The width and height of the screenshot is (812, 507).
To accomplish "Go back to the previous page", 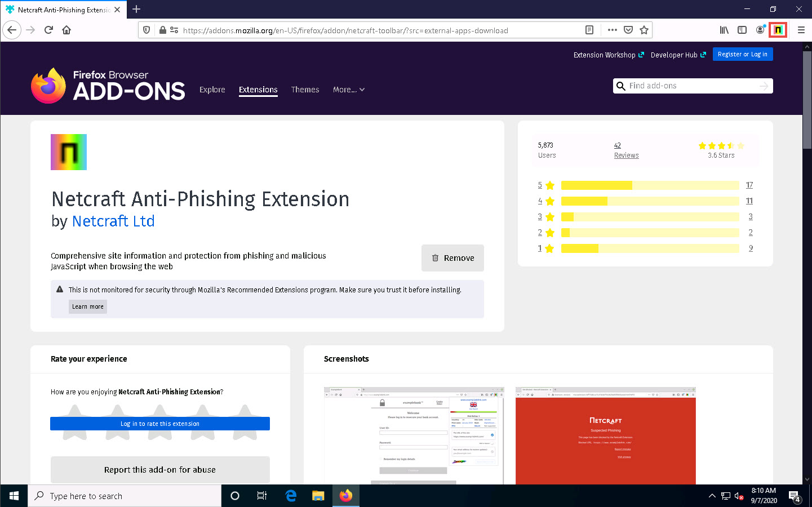I will click(x=12, y=30).
